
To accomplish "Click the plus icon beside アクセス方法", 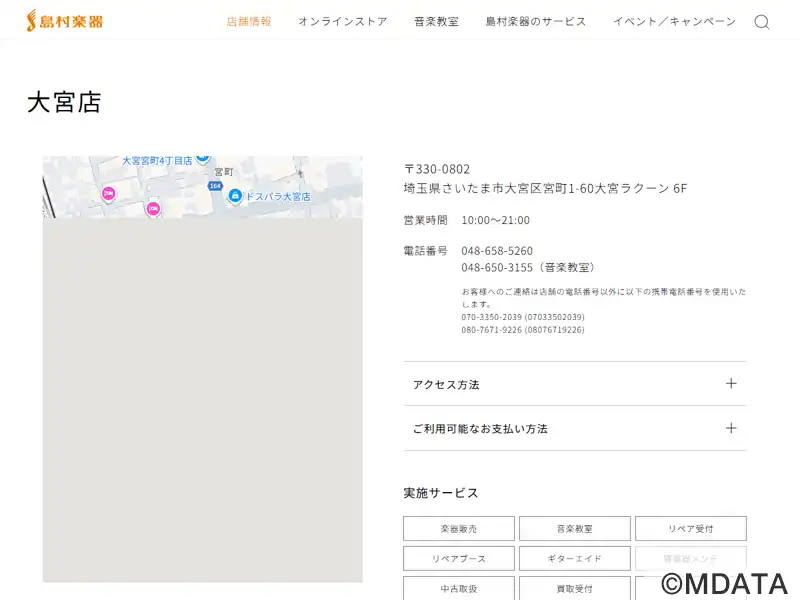I will click(x=731, y=384).
